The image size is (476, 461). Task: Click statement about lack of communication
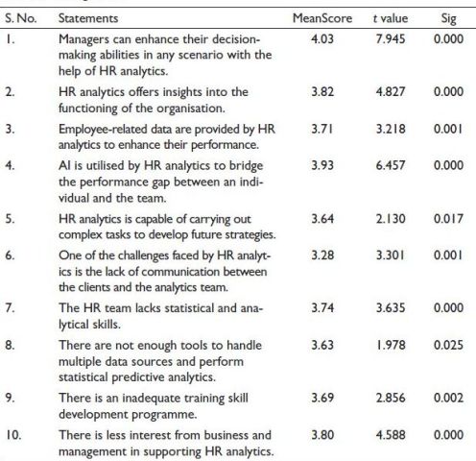(164, 271)
